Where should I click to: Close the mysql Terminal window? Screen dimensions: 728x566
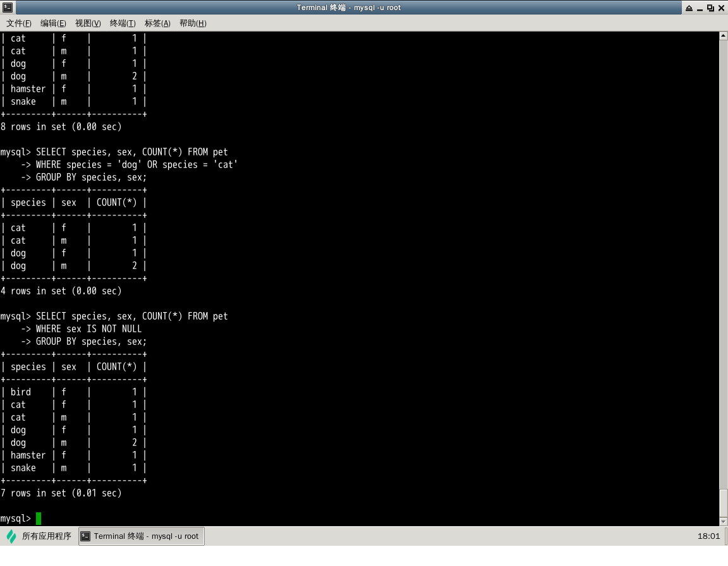click(721, 8)
